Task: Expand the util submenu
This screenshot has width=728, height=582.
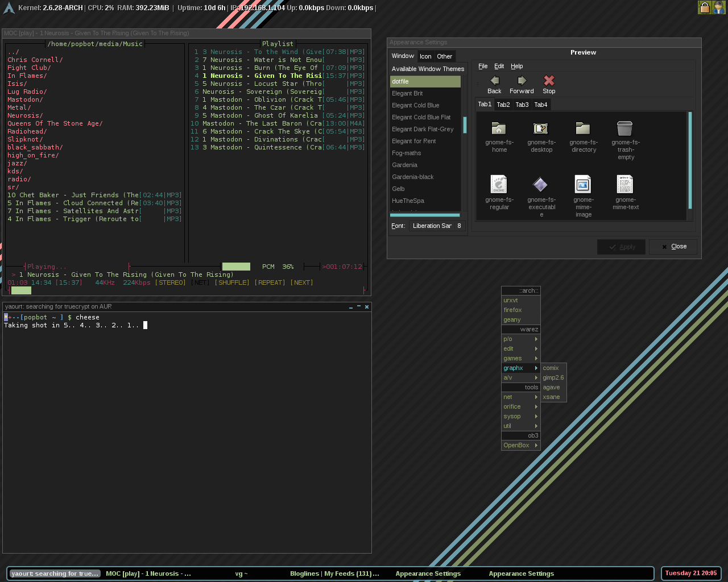Action: pyautogui.click(x=520, y=426)
